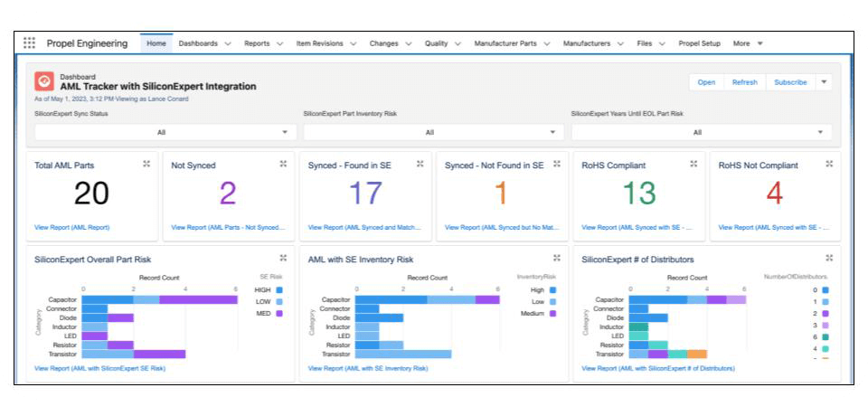This screenshot has width=868, height=416.
Task: Click the big number 17 metric
Action: (365, 194)
